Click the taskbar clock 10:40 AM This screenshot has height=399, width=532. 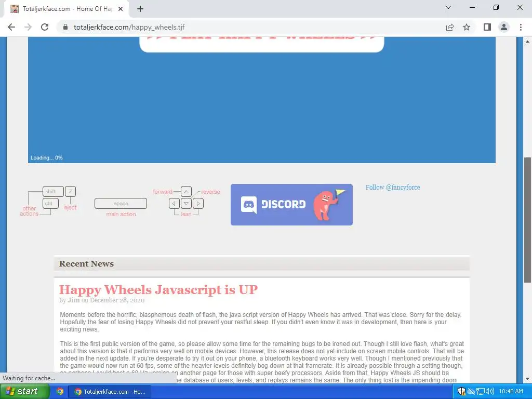coord(511,391)
